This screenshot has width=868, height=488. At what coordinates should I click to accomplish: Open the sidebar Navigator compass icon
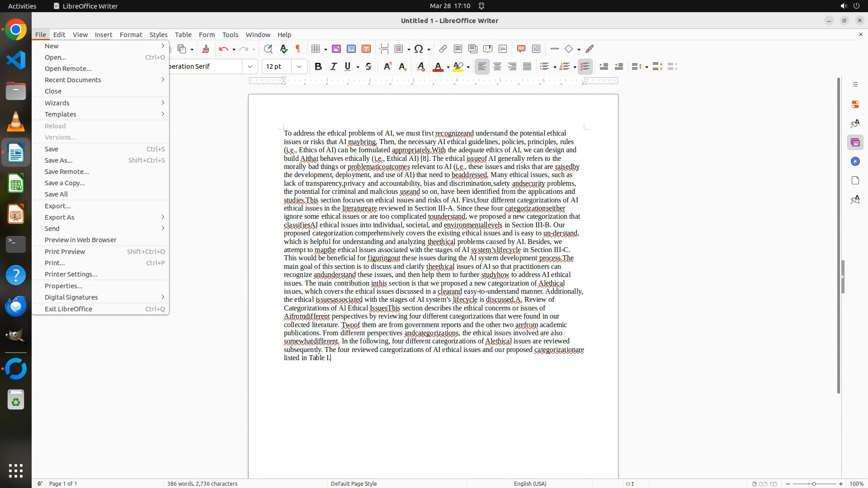coord(855,162)
